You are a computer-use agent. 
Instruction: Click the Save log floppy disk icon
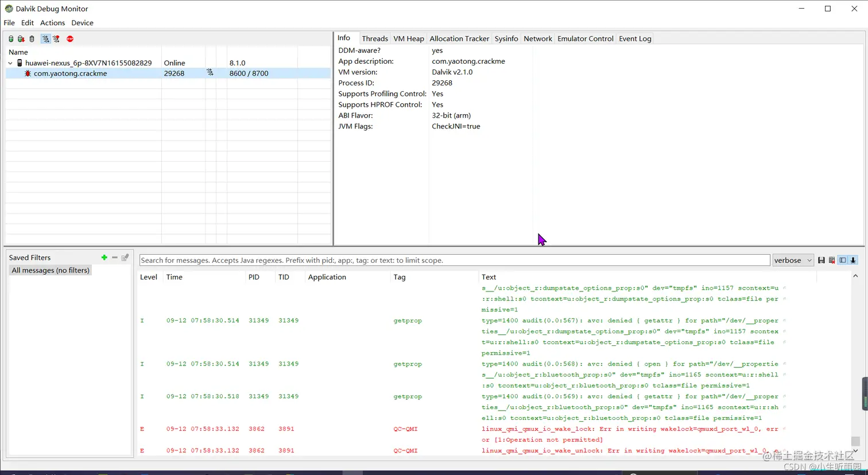[x=821, y=260]
